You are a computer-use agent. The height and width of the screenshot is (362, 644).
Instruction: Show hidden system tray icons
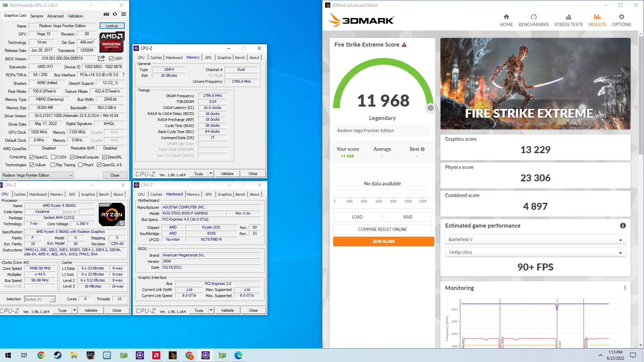[x=600, y=355]
